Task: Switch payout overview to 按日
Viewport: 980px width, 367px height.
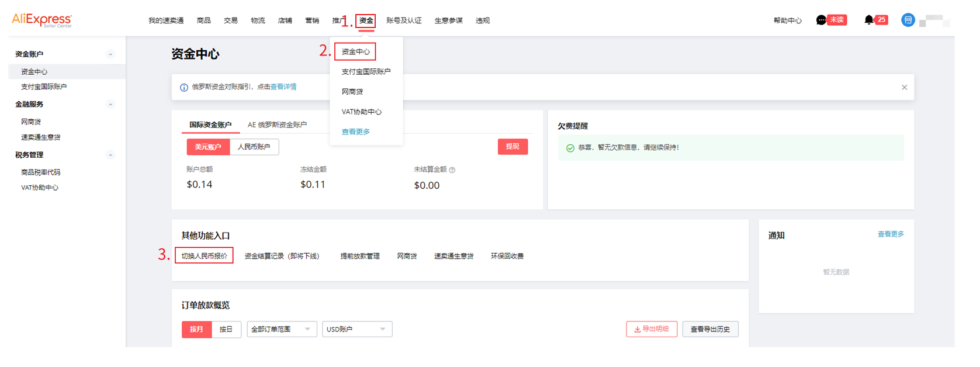Action: click(x=226, y=330)
